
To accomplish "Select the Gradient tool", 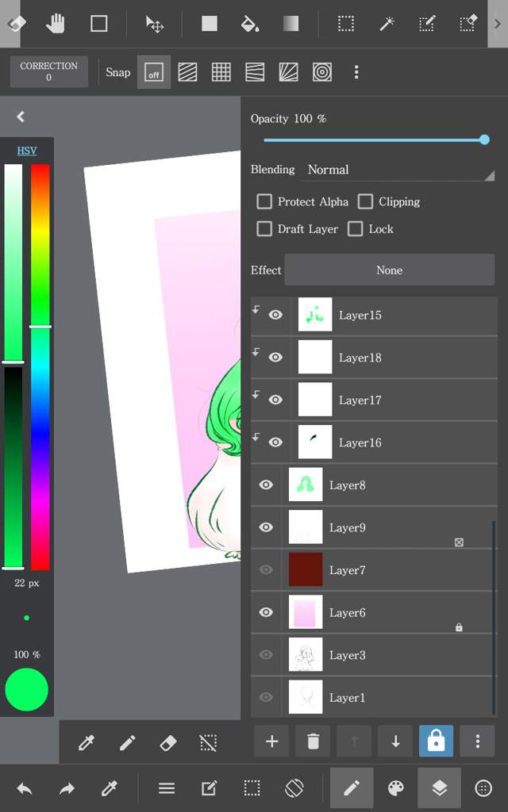I will 291,24.
